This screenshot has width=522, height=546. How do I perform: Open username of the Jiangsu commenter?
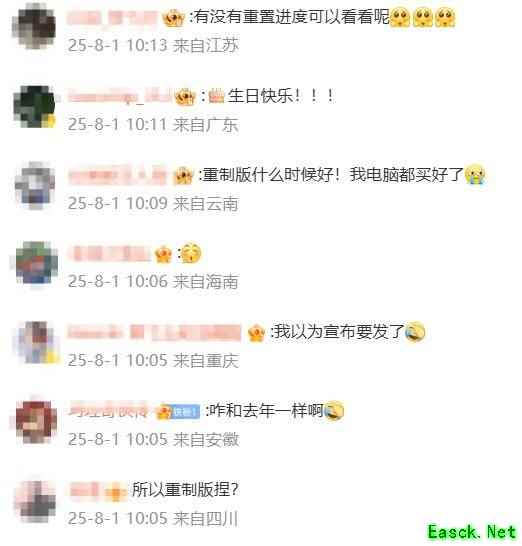coord(112,17)
